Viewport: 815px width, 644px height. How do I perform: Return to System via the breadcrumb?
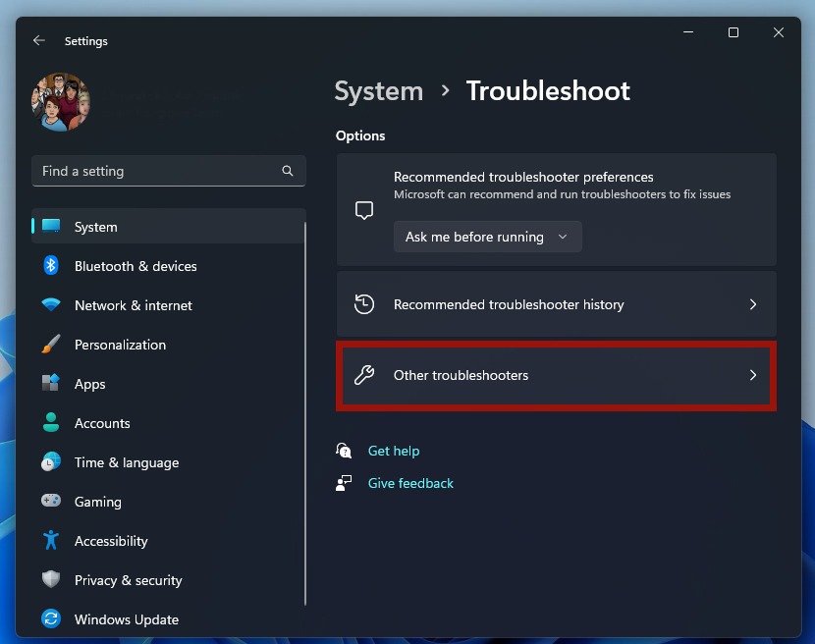(379, 90)
